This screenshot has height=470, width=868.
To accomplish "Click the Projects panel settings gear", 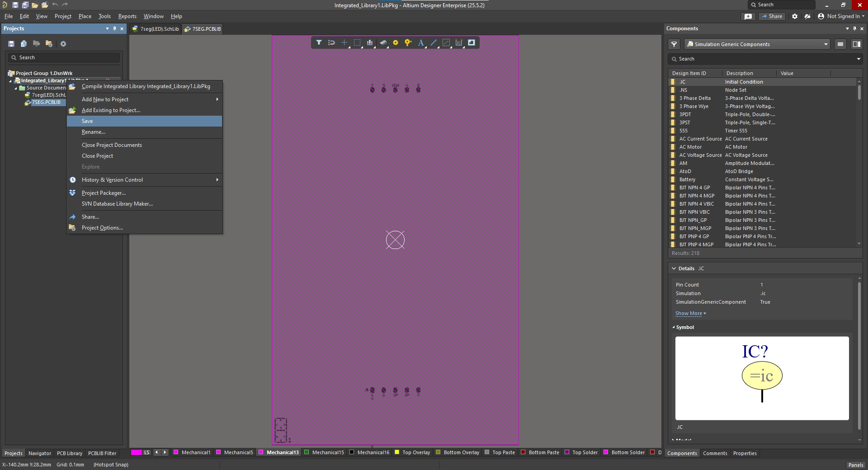I will point(63,44).
